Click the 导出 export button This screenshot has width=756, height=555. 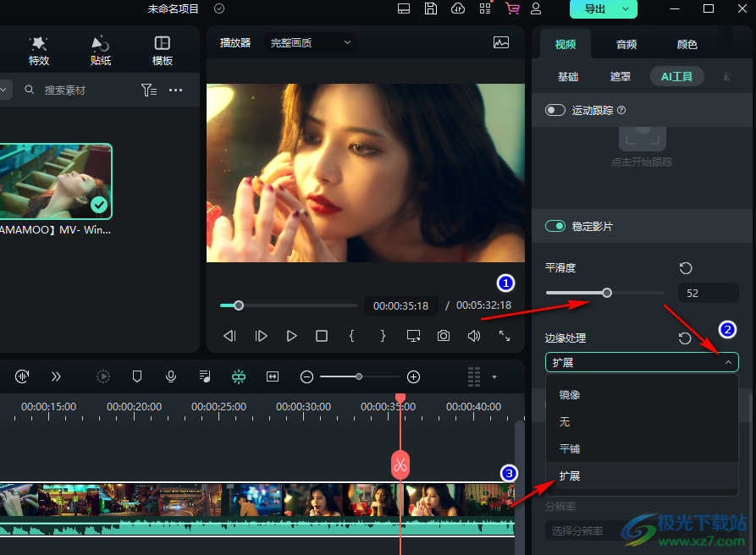coord(594,8)
